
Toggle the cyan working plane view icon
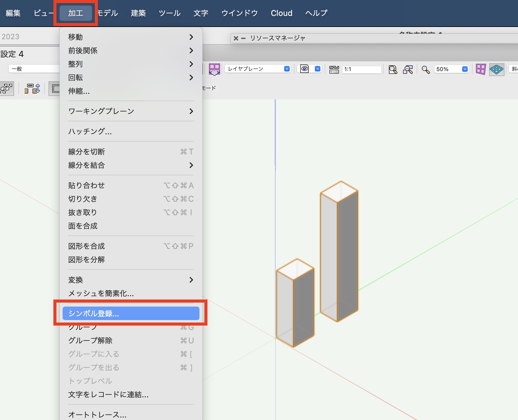[497, 69]
